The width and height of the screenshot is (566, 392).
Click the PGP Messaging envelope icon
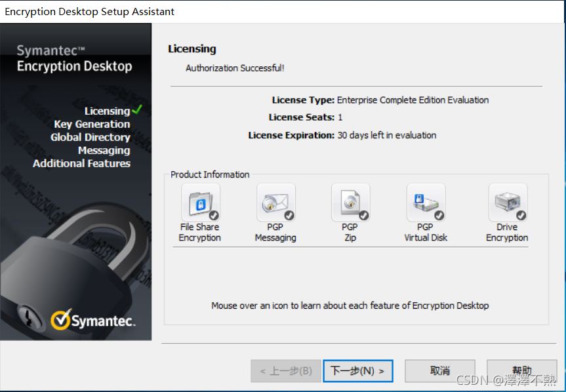click(275, 203)
